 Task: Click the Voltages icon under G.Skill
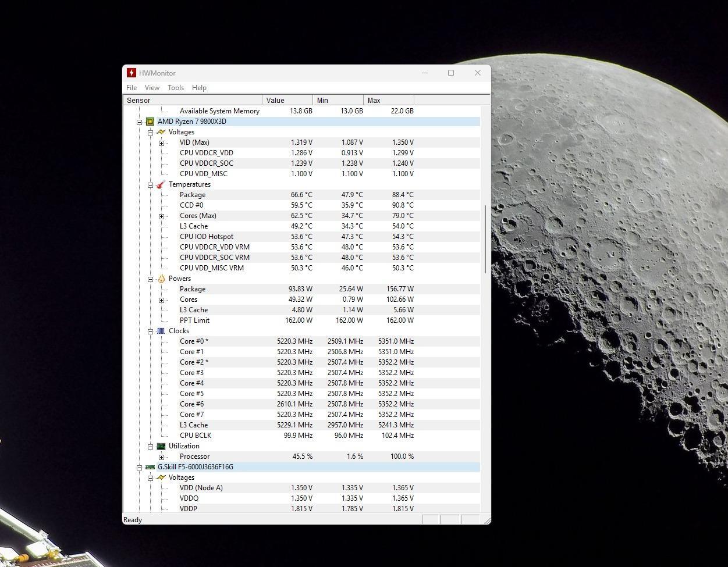pos(161,477)
